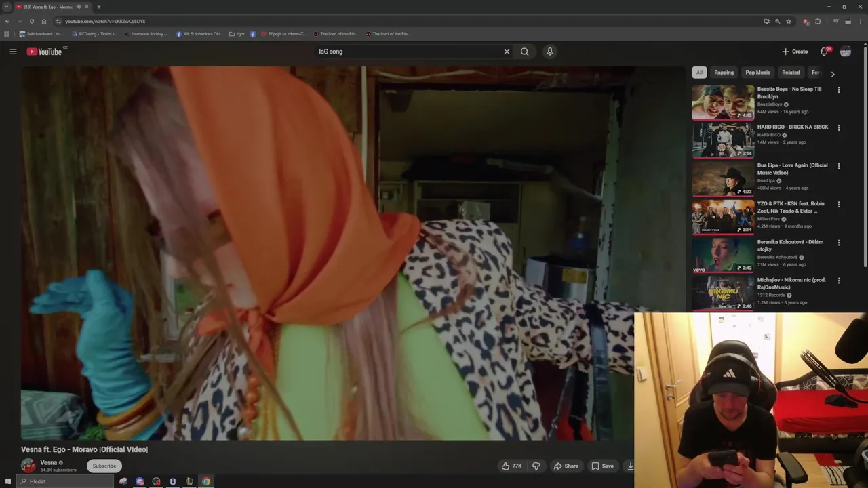Open the Chrome apps grid in bookmarks bar
868x488 pixels.
7,33
